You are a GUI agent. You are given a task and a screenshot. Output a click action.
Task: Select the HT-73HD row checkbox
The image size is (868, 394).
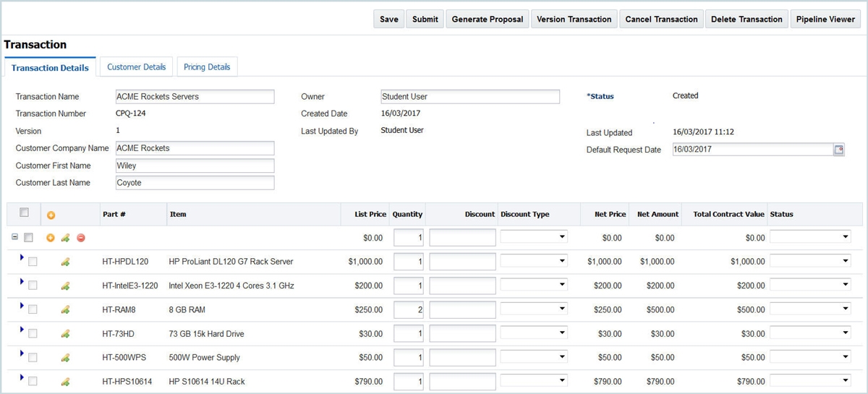[x=33, y=333]
